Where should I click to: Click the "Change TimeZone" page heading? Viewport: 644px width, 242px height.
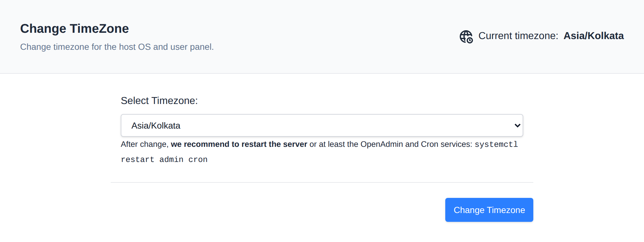point(75,29)
